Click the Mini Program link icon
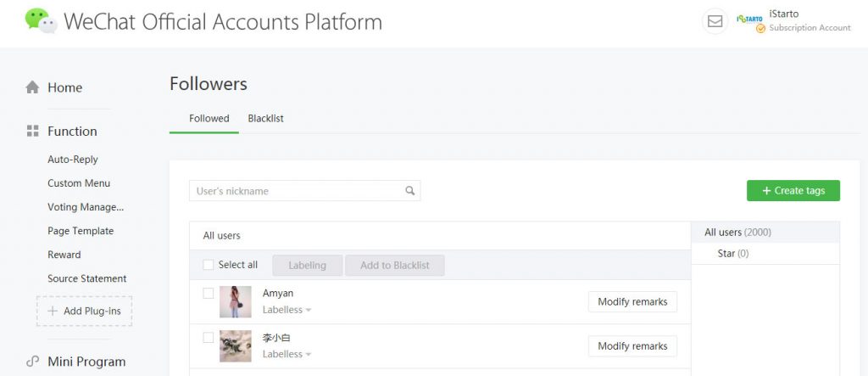This screenshot has height=376, width=868. pyautogui.click(x=33, y=362)
